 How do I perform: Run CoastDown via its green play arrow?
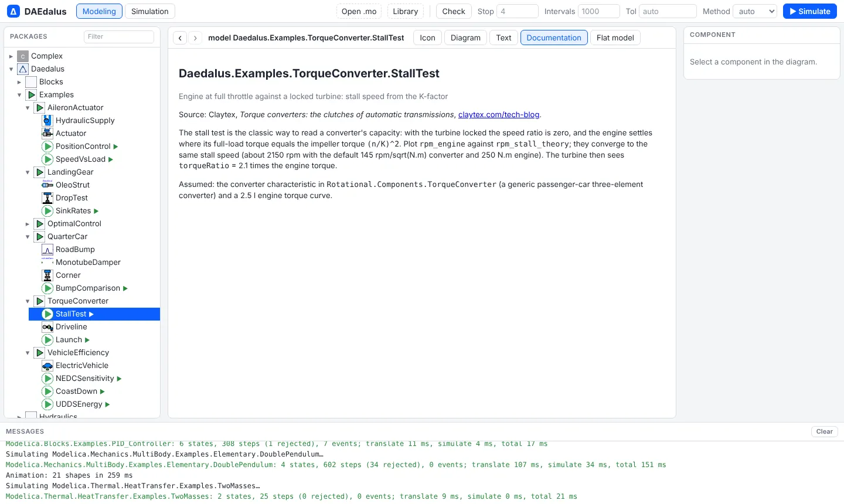pos(103,391)
